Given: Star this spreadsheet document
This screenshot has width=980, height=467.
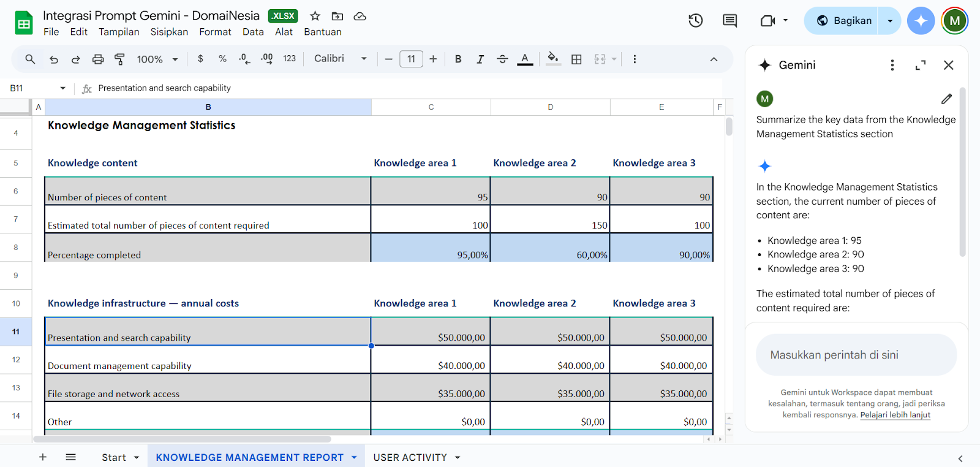Looking at the screenshot, I should (x=315, y=16).
